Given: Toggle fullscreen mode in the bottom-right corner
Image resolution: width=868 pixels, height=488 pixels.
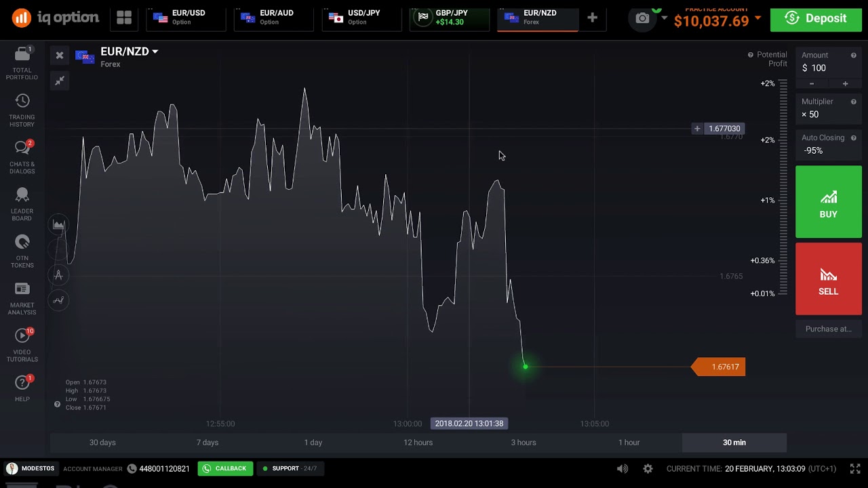Looking at the screenshot, I should pos(855,468).
